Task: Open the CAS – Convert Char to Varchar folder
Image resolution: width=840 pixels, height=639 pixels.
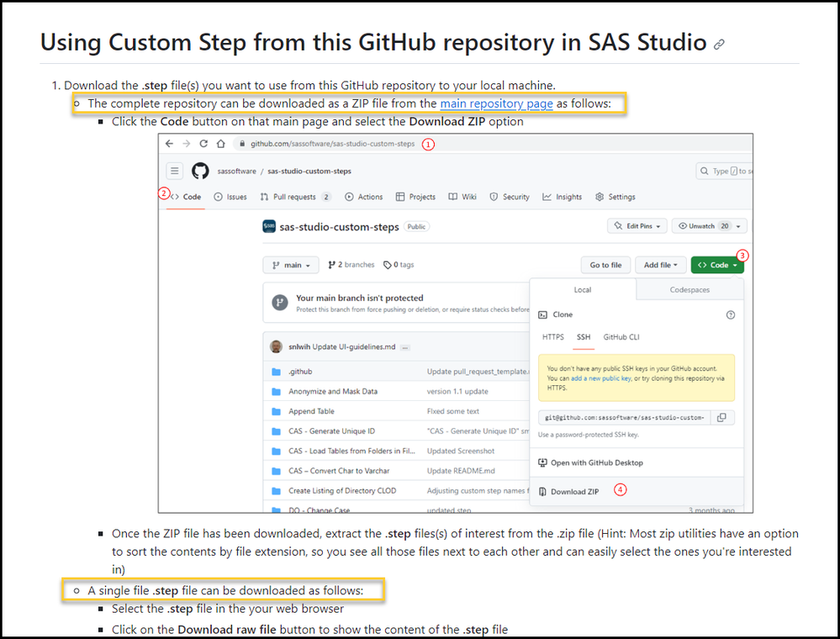Action: tap(339, 471)
